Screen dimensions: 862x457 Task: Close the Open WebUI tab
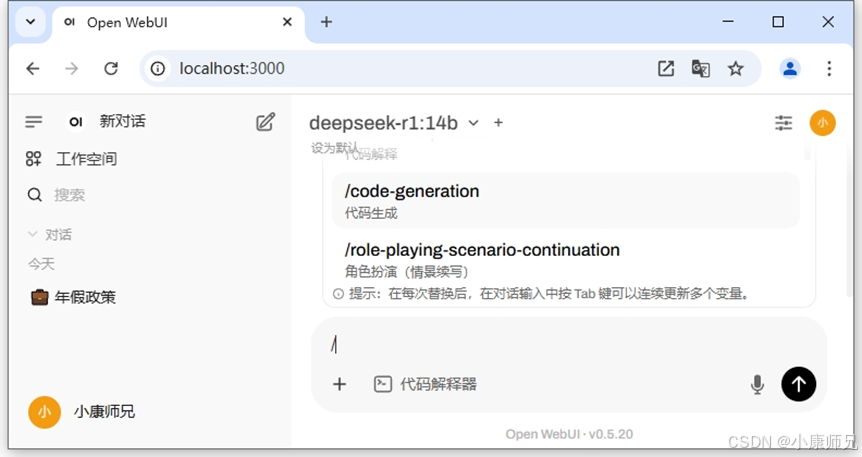[x=287, y=22]
